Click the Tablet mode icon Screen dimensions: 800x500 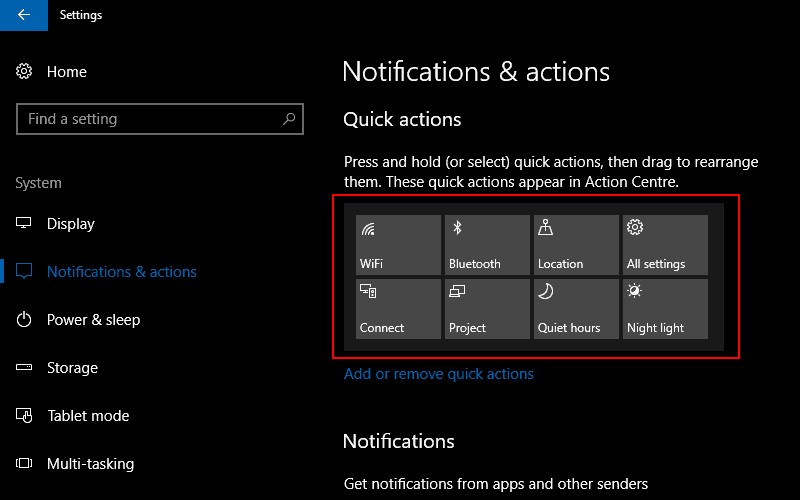pyautogui.click(x=24, y=415)
